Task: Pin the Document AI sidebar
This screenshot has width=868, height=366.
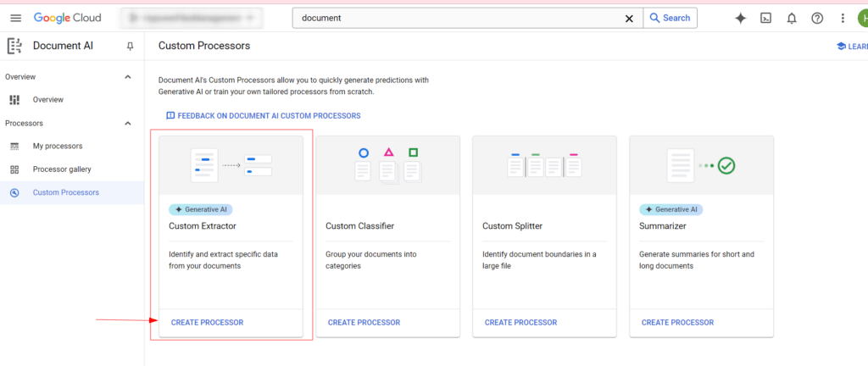Action: point(130,46)
